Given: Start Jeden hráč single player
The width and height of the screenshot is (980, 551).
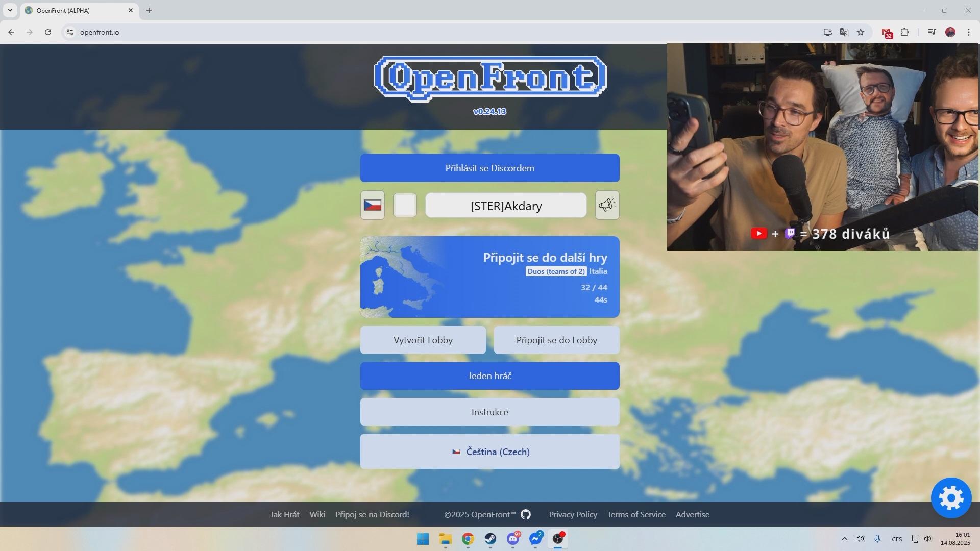Looking at the screenshot, I should coord(490,376).
